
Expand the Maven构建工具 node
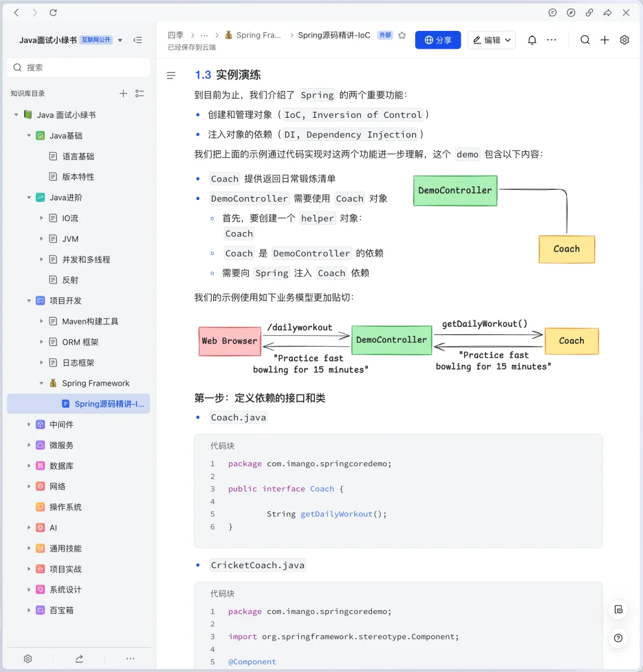coord(41,321)
